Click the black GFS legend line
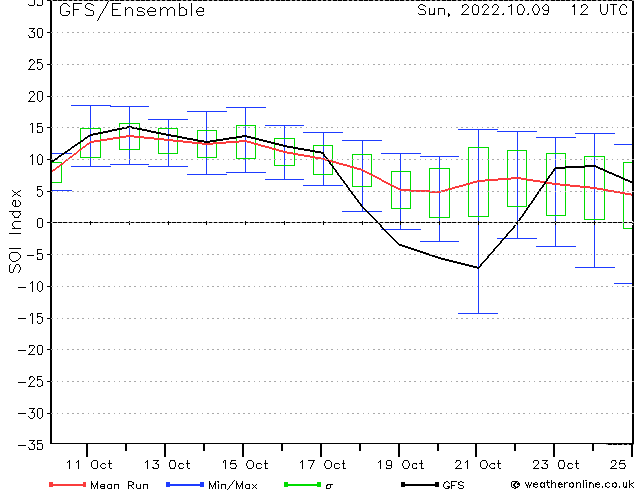 420,484
